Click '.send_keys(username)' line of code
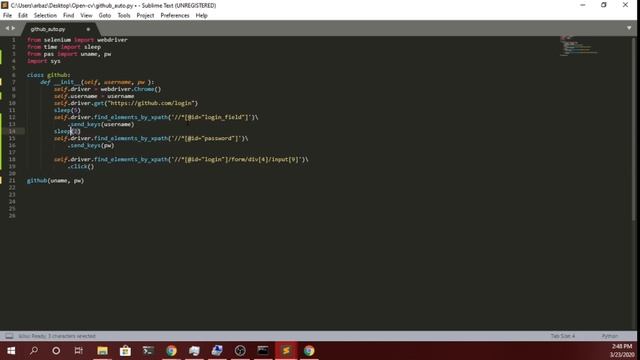Screen dimensions: 640x360 click(x=101, y=124)
